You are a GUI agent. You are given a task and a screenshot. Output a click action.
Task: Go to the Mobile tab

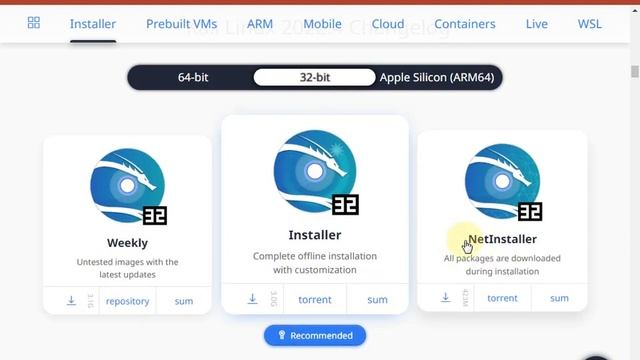point(322,24)
